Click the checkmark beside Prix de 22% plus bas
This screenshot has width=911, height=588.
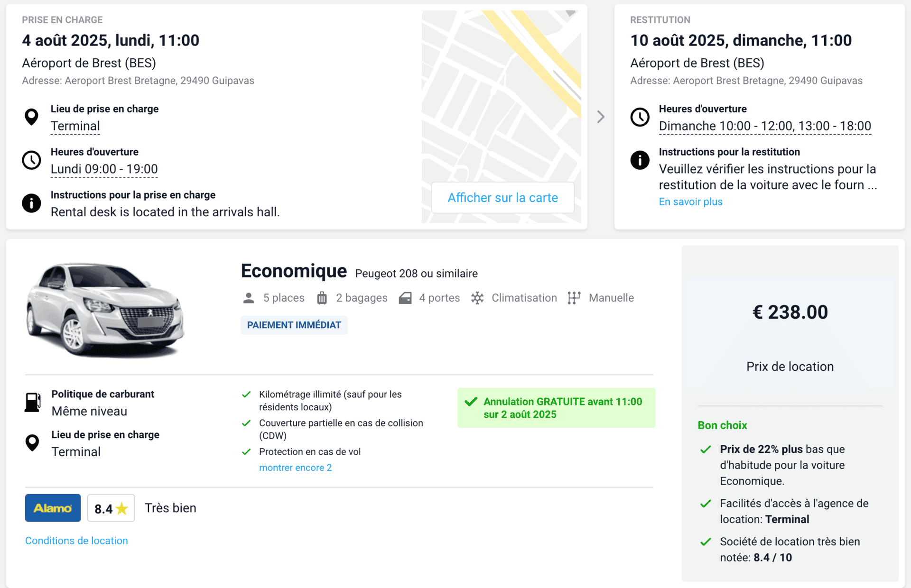click(706, 449)
